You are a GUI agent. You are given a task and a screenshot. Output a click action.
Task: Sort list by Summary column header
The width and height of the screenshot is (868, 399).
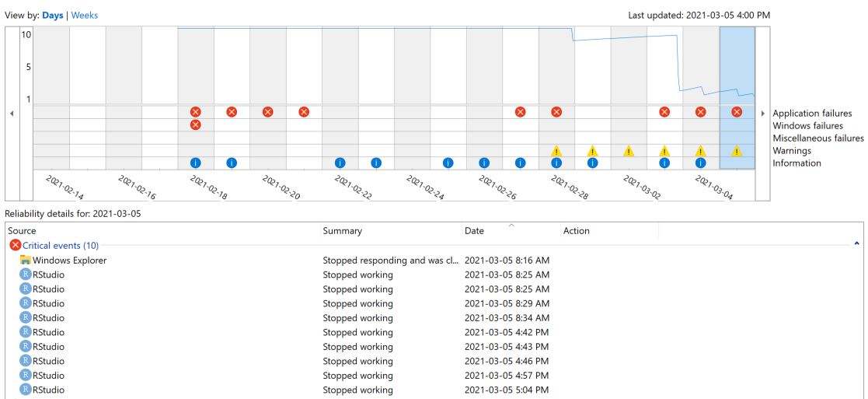click(392, 230)
